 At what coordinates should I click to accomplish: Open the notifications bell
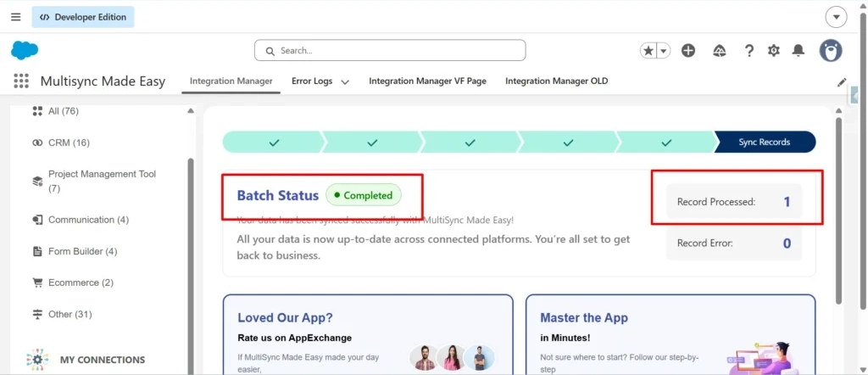tap(798, 51)
